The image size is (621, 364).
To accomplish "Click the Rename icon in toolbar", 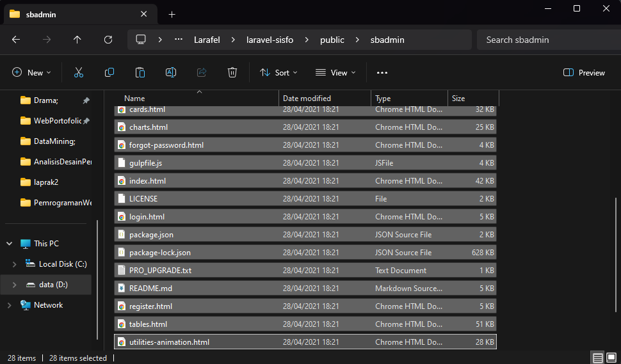I will 171,73.
